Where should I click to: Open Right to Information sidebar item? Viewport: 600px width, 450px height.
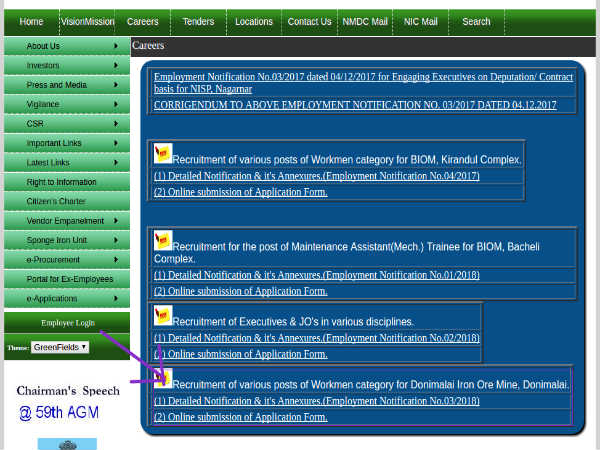(x=67, y=182)
